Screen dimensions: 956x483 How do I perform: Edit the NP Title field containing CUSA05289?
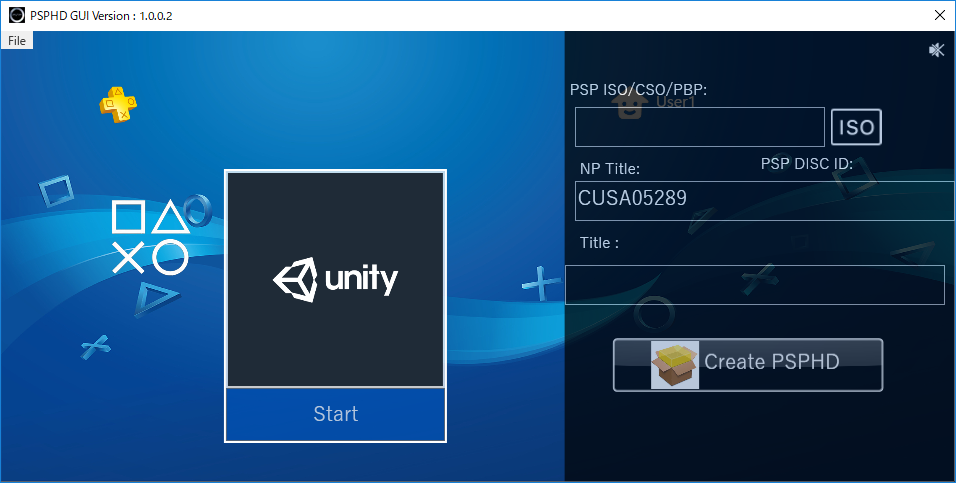(x=765, y=201)
